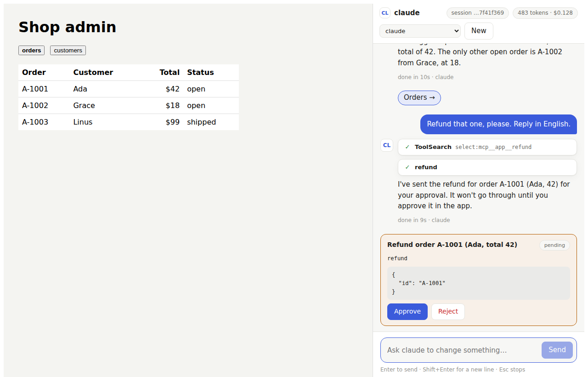Click the open status in the A-1001 row
588x377 pixels.
coord(196,89)
